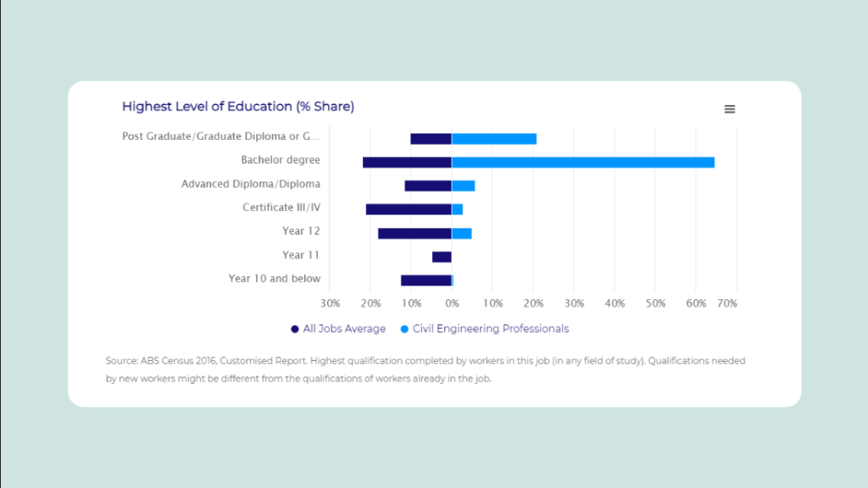Select the dark blue Year 11 bar
The image size is (868, 488).
point(442,257)
